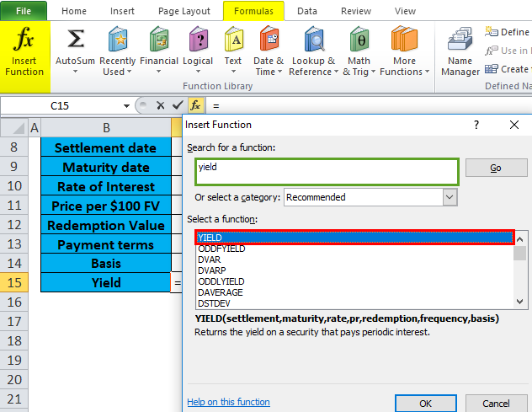Click the Insert Function ribbon button
This screenshot has height=412, width=532.
(x=24, y=56)
